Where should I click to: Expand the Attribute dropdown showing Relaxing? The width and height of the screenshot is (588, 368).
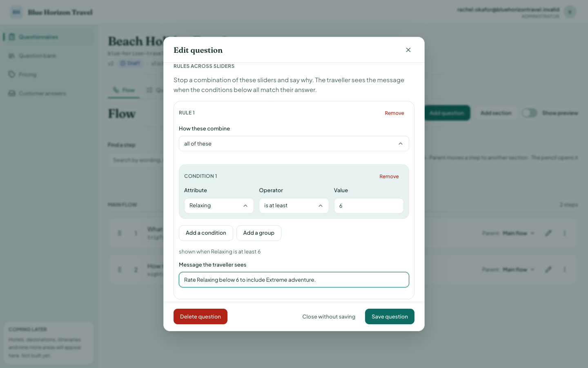tap(219, 206)
